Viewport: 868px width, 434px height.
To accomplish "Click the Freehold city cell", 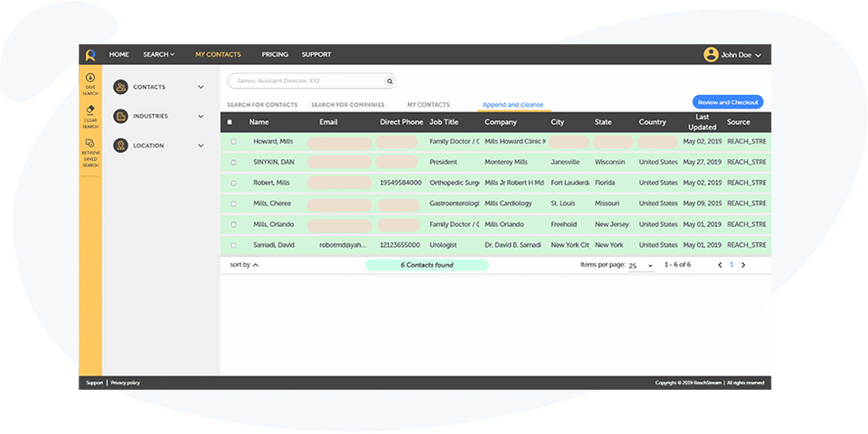I will click(x=563, y=224).
